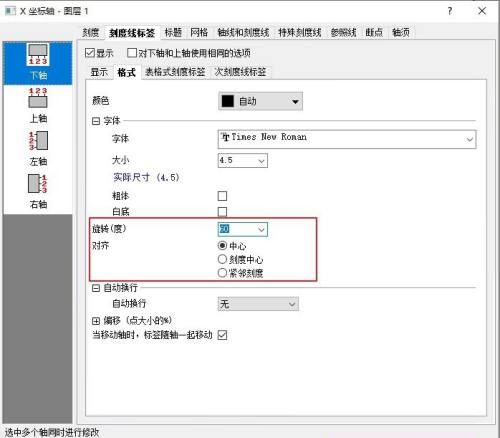500x438 pixels.
Task: Click the 选中多个轴同时进行修改 status text
Action: pyautogui.click(x=52, y=432)
